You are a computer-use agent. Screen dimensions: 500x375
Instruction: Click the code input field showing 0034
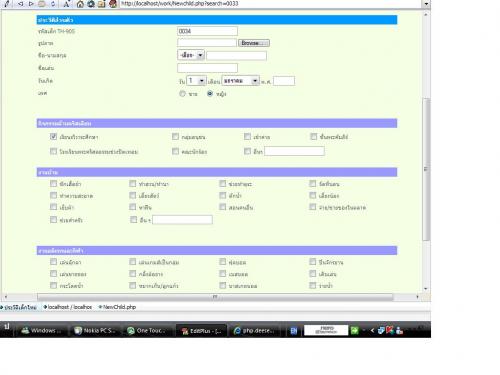point(207,31)
